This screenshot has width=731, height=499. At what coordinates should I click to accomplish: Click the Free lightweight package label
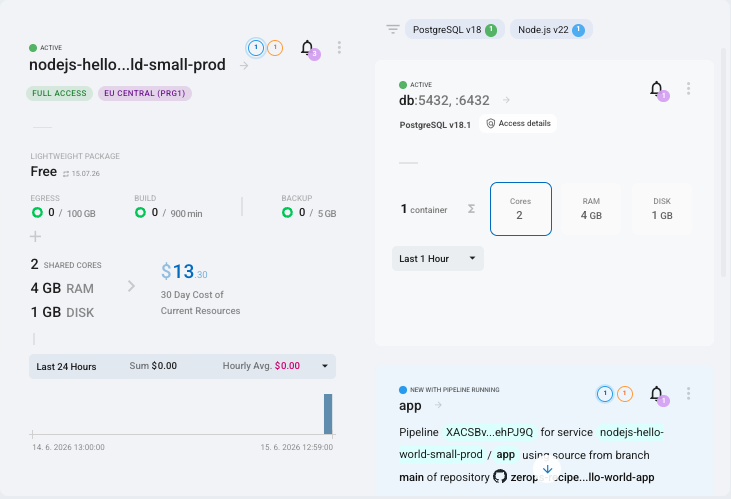point(44,172)
